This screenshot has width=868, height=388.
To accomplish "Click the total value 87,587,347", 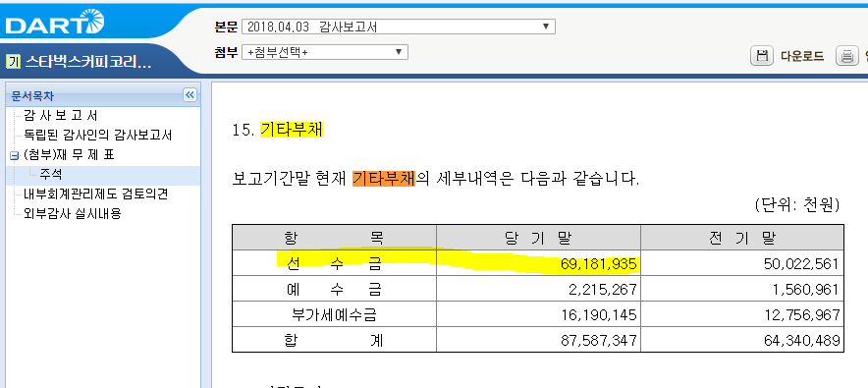I will 598,340.
